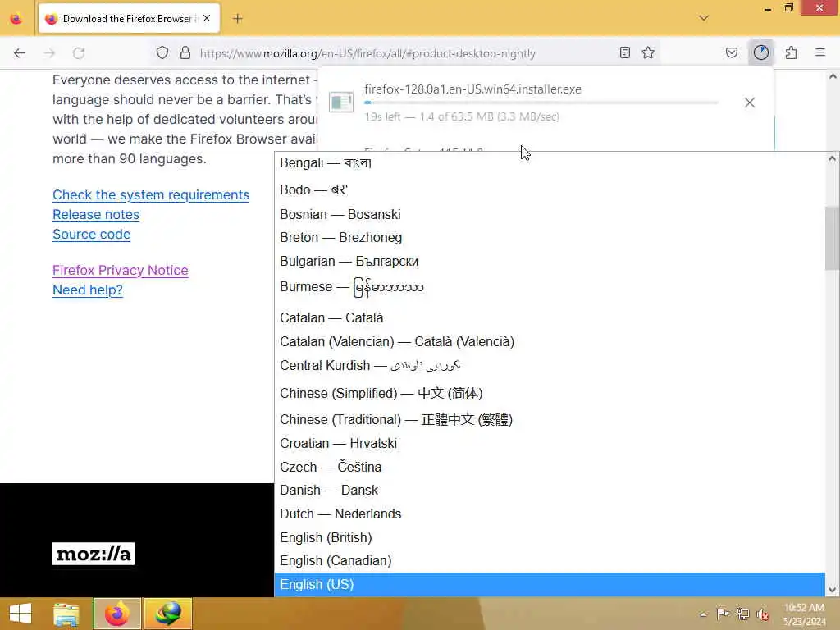Click the installer file icon in downloads
This screenshot has height=630, width=840.
(x=341, y=102)
